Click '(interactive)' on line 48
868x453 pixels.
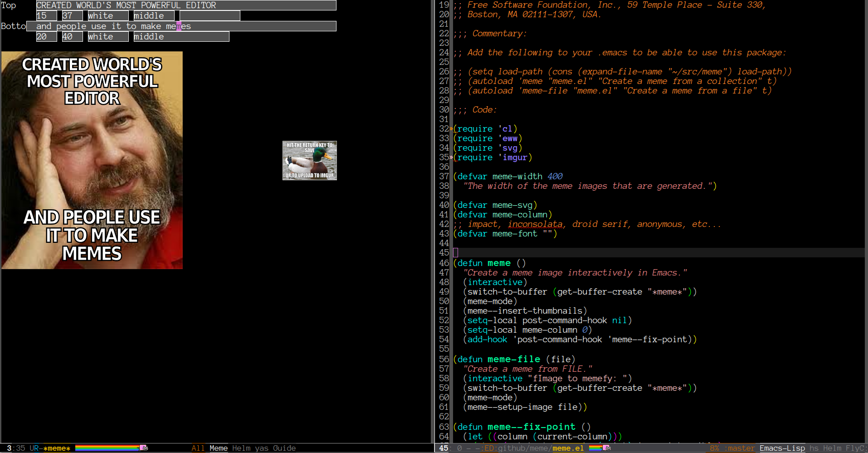pyautogui.click(x=495, y=282)
